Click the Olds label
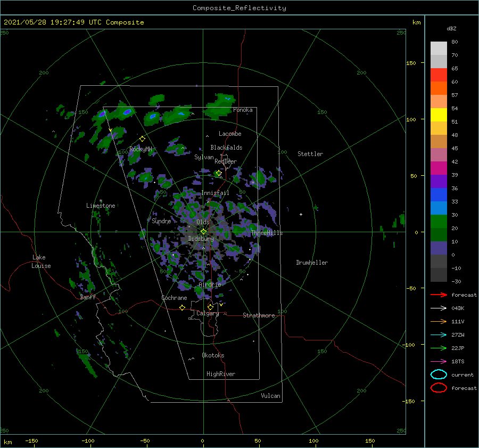The height and width of the screenshot is (448, 479). coord(203,222)
